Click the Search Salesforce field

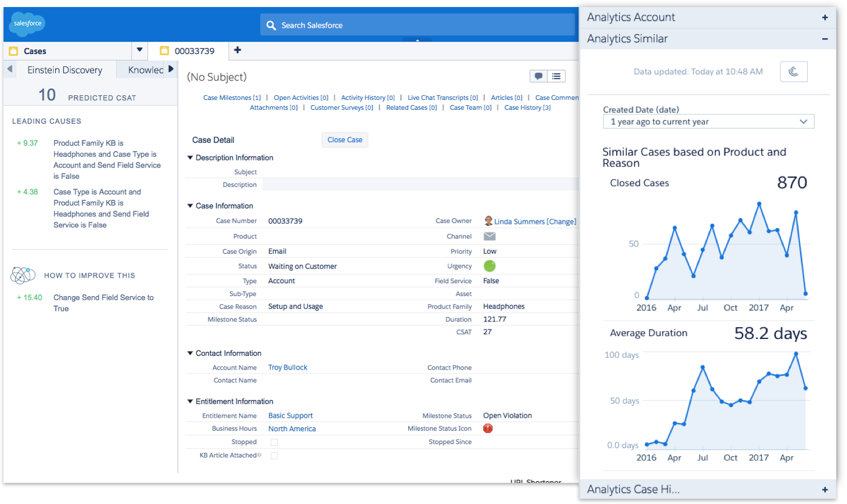[x=417, y=25]
